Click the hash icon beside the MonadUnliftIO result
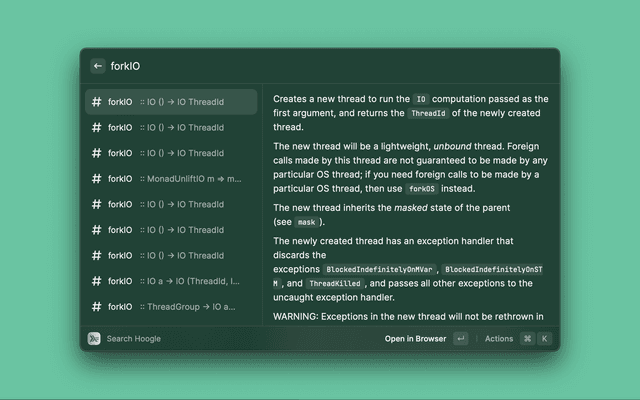This screenshot has height=400, width=640. pos(95,179)
